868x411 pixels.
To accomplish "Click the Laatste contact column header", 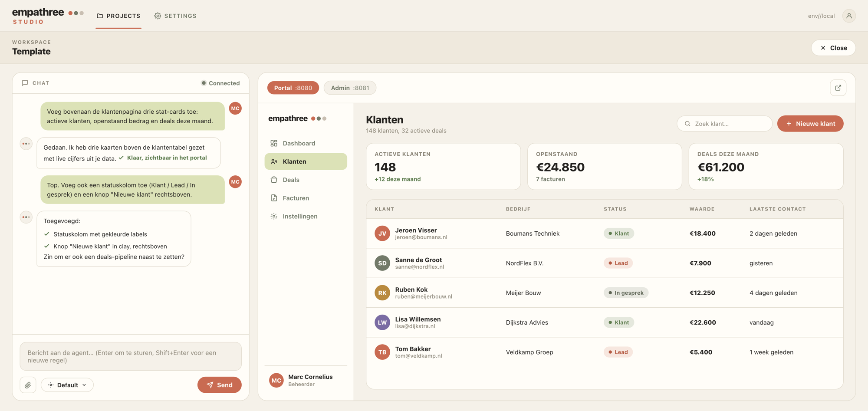I will [x=777, y=209].
